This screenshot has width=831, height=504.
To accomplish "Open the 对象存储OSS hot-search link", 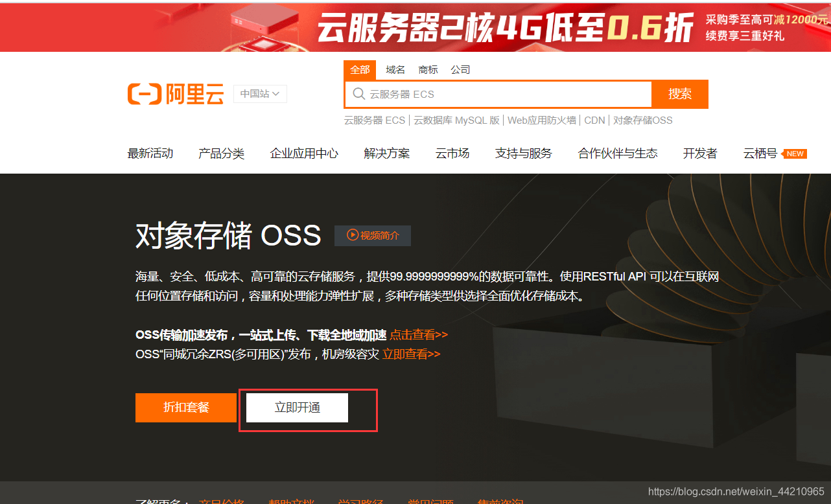I will click(x=643, y=120).
